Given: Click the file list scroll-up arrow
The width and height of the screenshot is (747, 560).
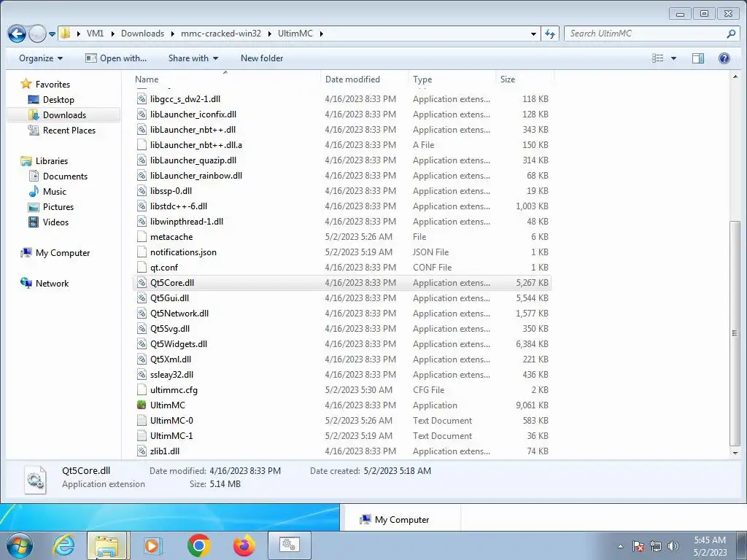Looking at the screenshot, I should point(735,76).
